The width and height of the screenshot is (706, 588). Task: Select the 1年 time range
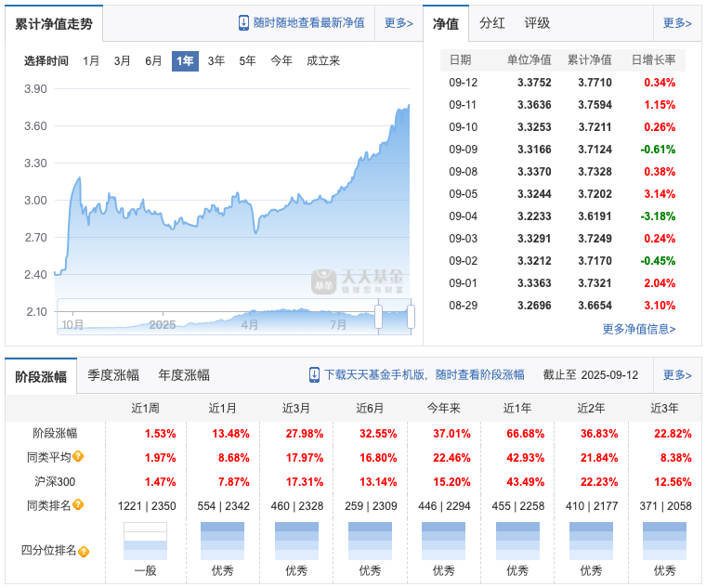point(185,60)
